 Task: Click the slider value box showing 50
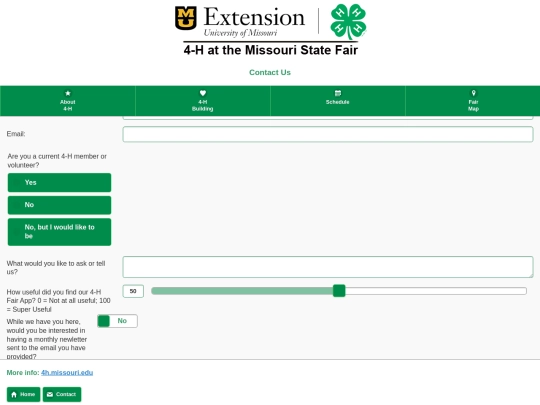(133, 291)
